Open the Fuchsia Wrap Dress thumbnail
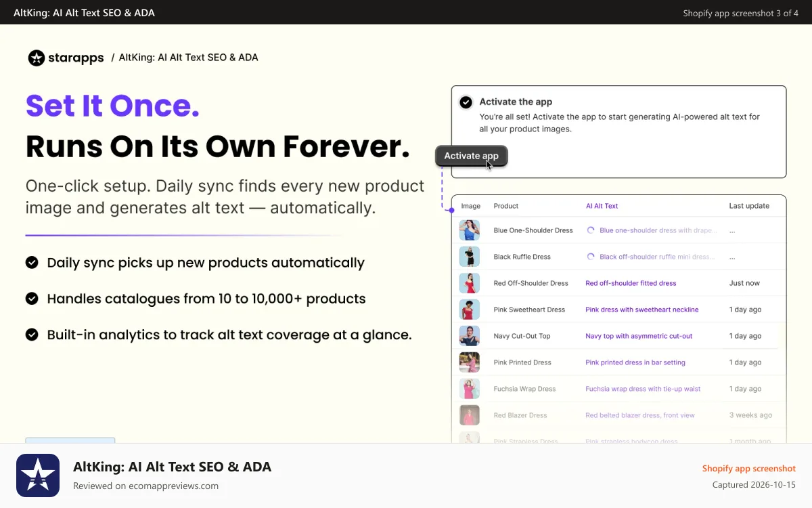The width and height of the screenshot is (812, 508). [x=470, y=389]
